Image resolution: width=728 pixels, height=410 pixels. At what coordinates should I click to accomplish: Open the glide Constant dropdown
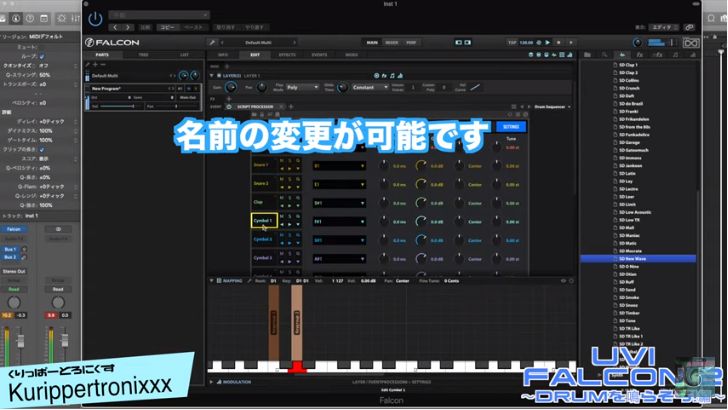point(370,87)
